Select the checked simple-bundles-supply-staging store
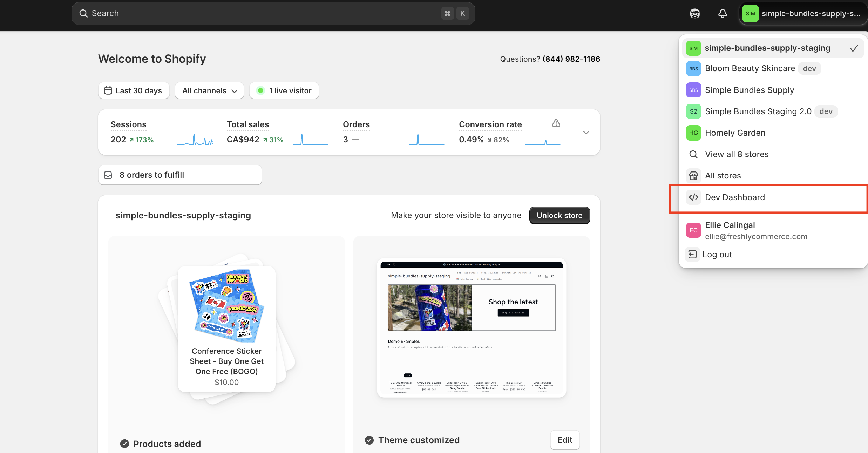This screenshot has width=868, height=453. click(x=768, y=48)
